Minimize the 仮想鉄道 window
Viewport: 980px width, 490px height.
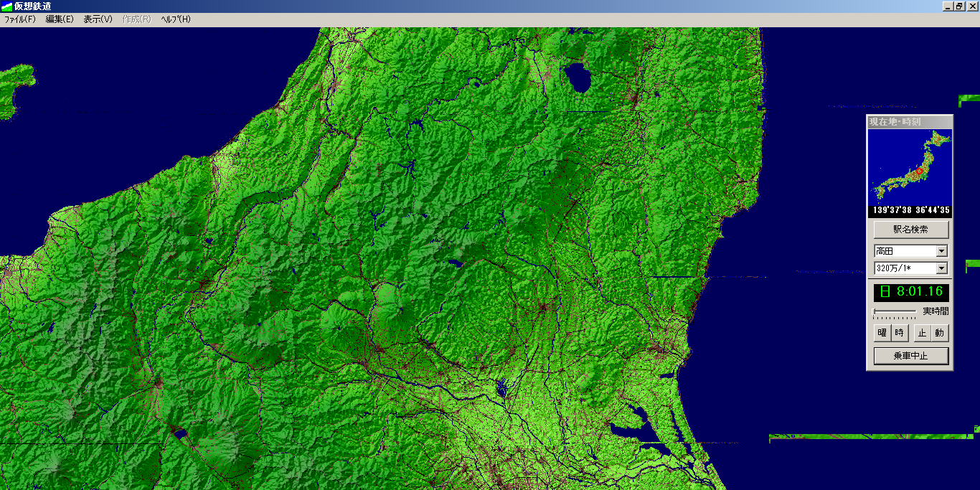[948, 6]
